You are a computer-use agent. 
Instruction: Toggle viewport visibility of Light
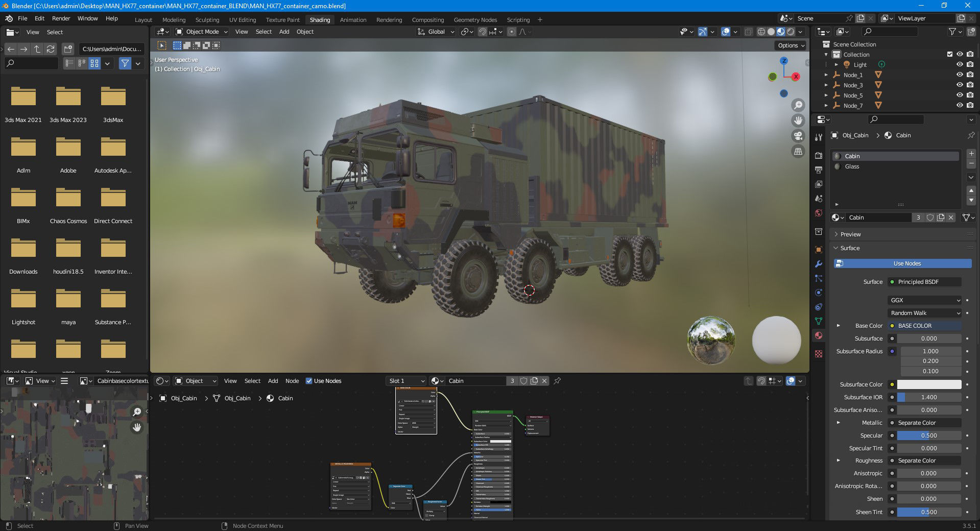point(960,64)
